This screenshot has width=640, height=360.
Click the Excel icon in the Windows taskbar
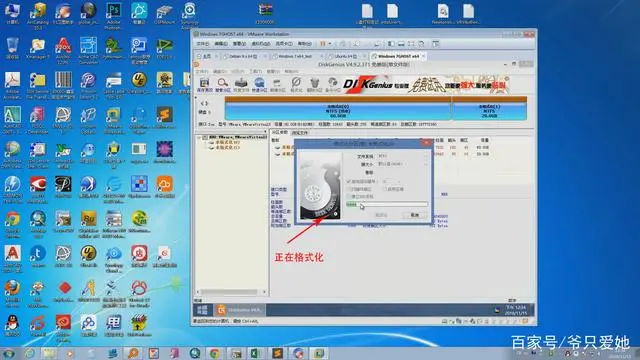point(256,353)
